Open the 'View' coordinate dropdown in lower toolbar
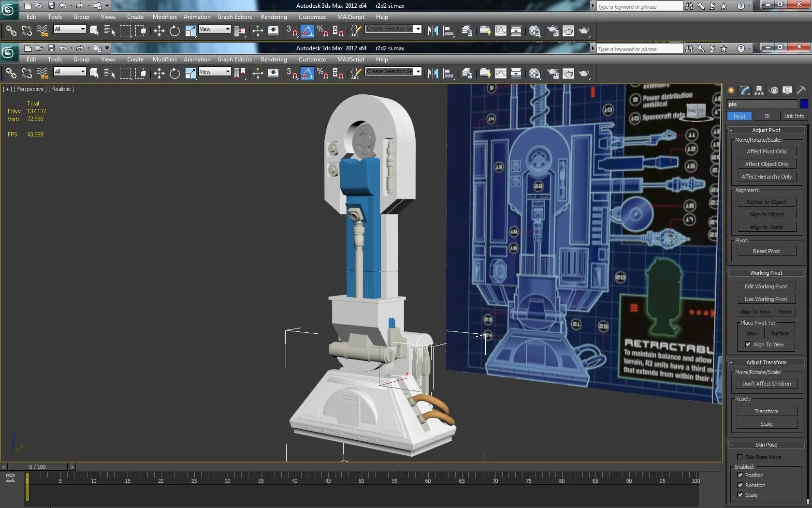 pos(215,72)
